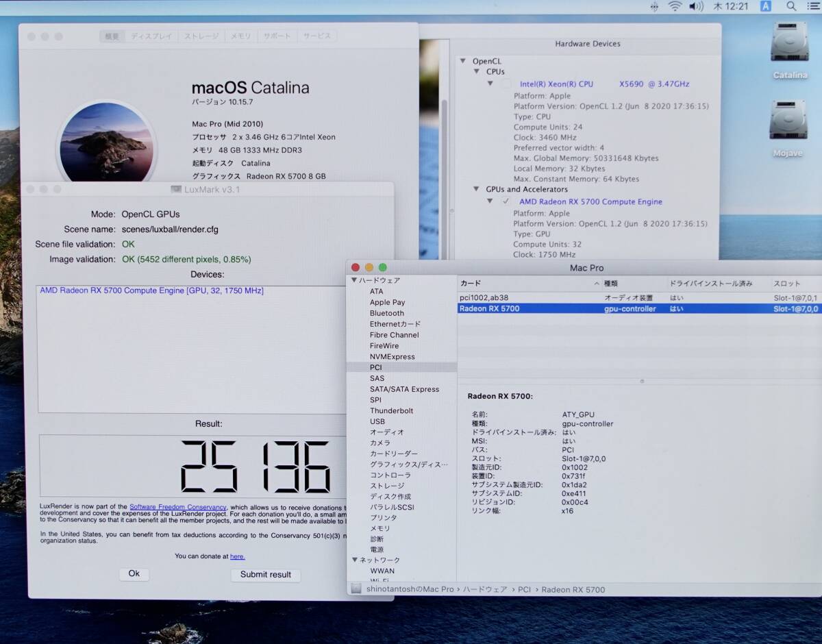Collapse the Intel Xeon CPU details arrow
Viewport: 822px width, 644px height.
tap(490, 84)
